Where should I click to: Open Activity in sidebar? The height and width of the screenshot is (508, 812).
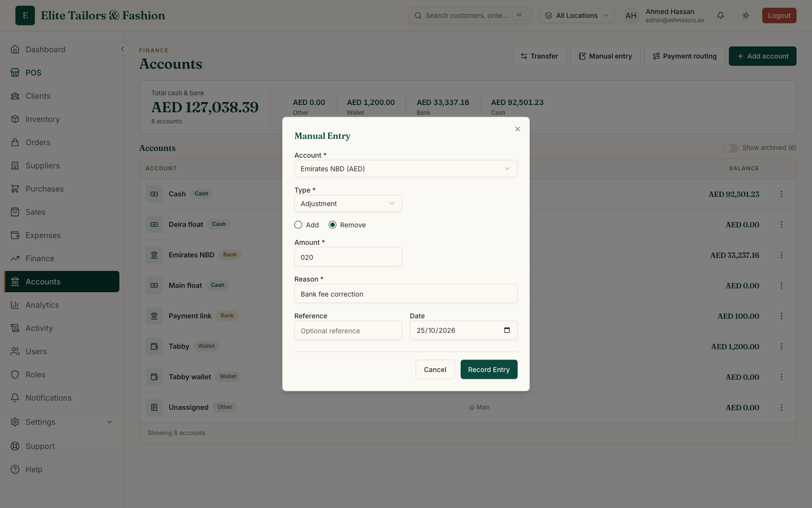(62, 328)
